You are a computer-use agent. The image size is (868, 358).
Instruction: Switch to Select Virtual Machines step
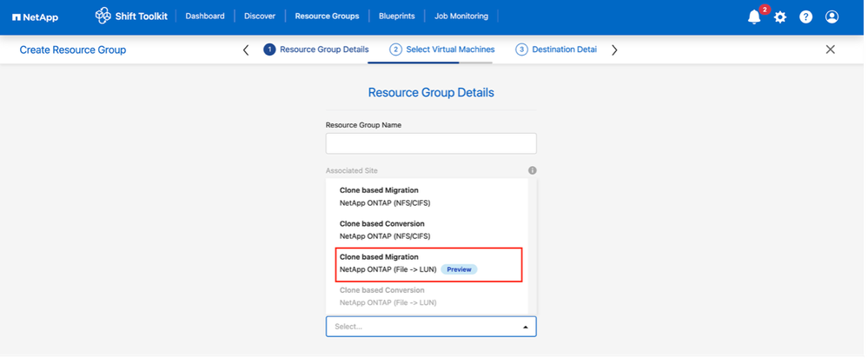[x=442, y=50]
